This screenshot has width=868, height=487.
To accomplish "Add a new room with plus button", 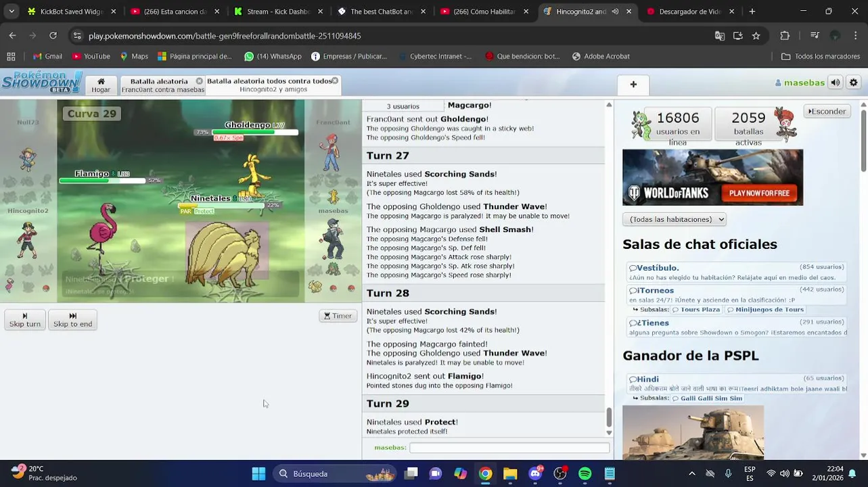I will pos(633,85).
